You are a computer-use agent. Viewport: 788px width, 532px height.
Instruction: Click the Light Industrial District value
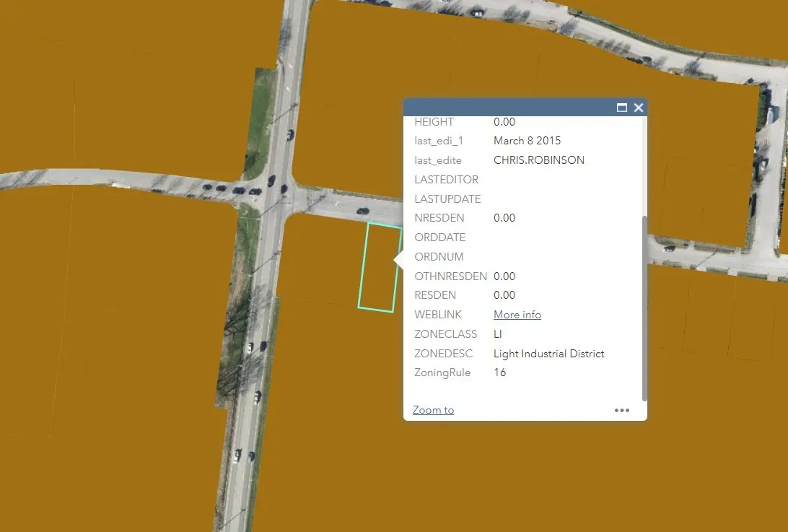point(548,354)
